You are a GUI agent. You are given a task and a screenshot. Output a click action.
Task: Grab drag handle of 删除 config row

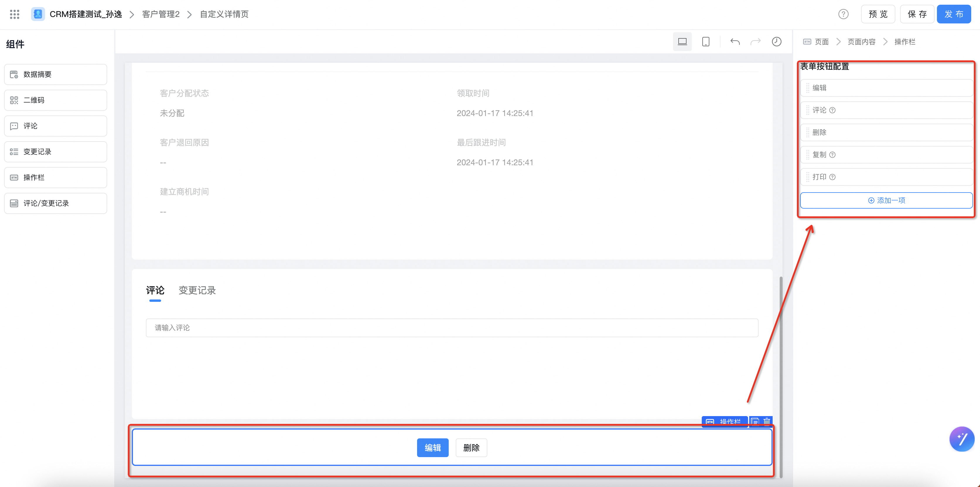807,132
